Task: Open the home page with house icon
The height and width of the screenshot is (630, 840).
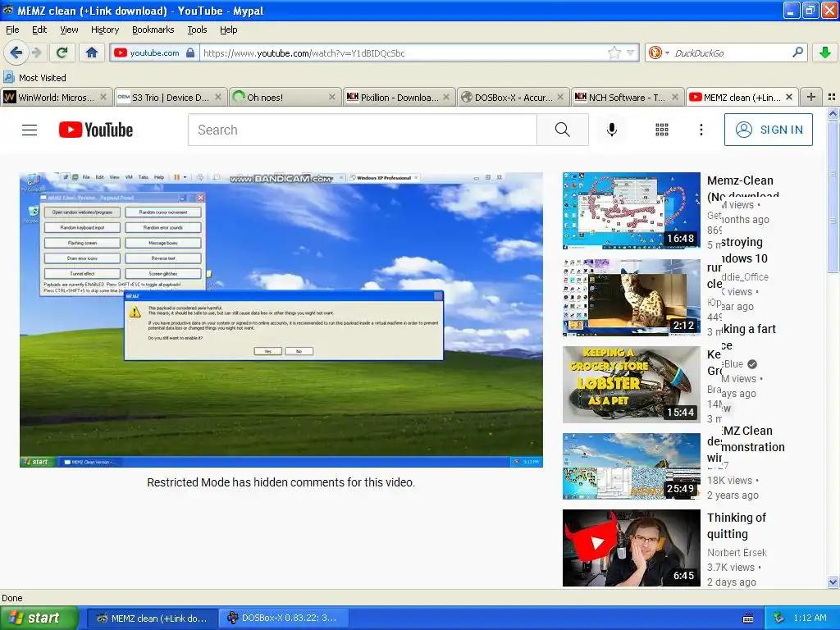Action: [92, 52]
